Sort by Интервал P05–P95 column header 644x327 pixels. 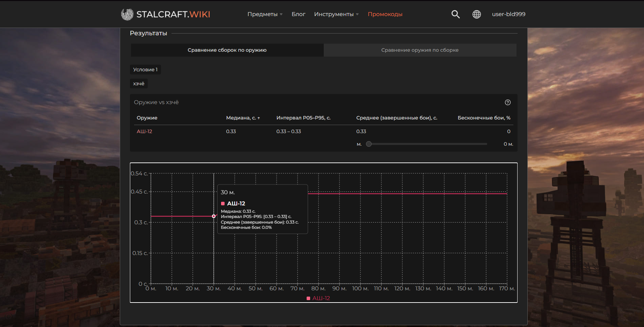[303, 118]
